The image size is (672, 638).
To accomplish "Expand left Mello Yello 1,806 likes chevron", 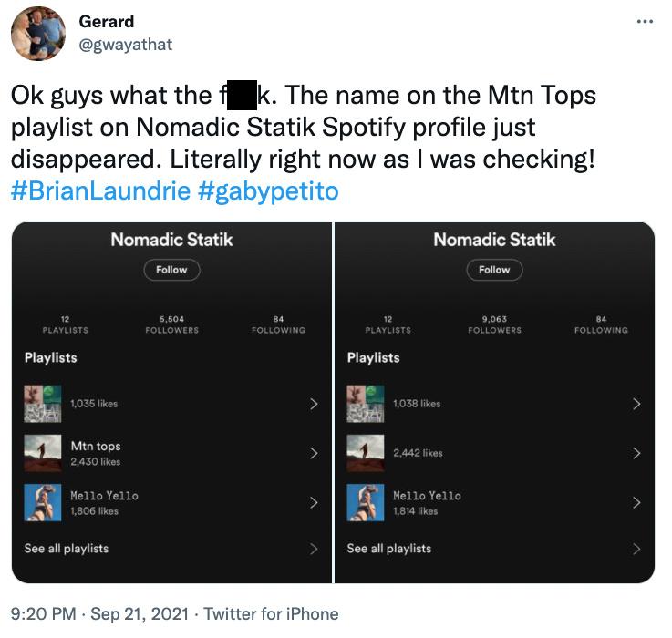I will coord(314,502).
